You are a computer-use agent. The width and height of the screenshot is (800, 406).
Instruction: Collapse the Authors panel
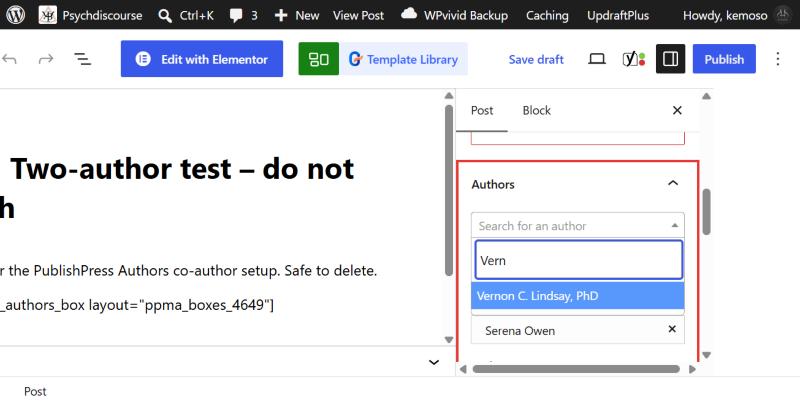click(x=673, y=183)
